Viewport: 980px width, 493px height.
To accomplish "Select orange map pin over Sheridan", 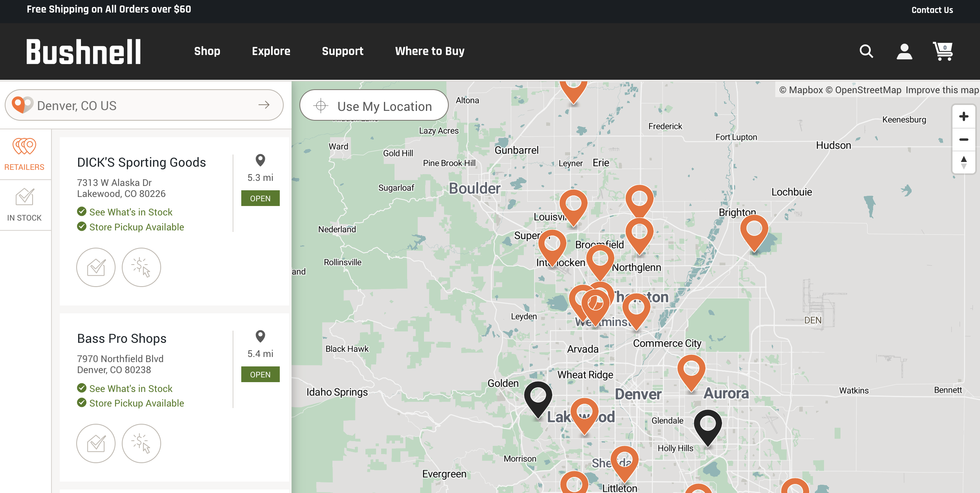I will 624,464.
